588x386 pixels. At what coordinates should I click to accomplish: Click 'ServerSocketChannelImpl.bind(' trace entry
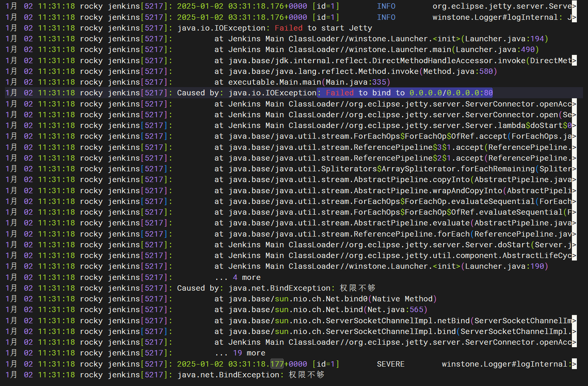point(393,332)
